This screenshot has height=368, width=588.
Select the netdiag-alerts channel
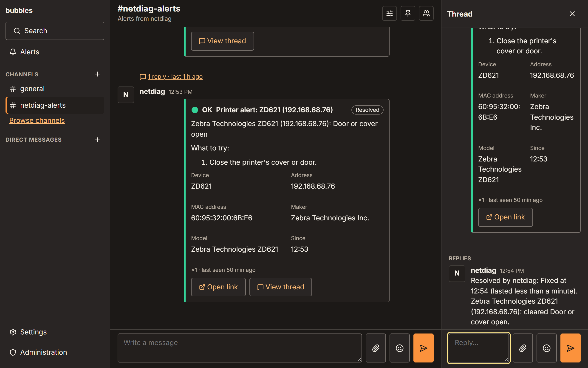point(55,105)
